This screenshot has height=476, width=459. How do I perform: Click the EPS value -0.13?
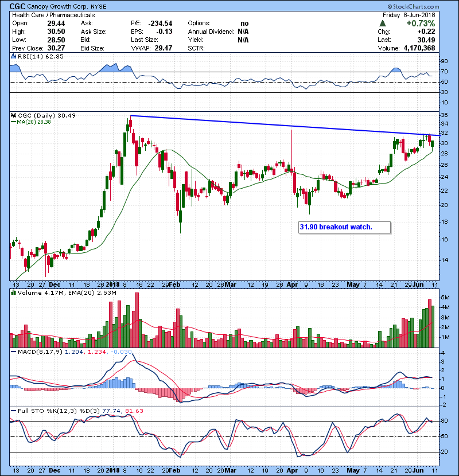pyautogui.click(x=164, y=32)
